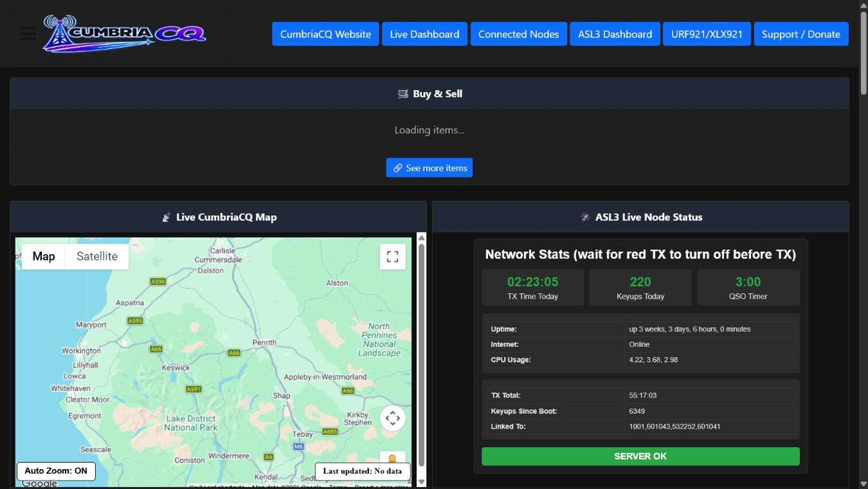The width and height of the screenshot is (868, 489).
Task: Click the A66 road marker near Keswick
Action: pyautogui.click(x=156, y=349)
